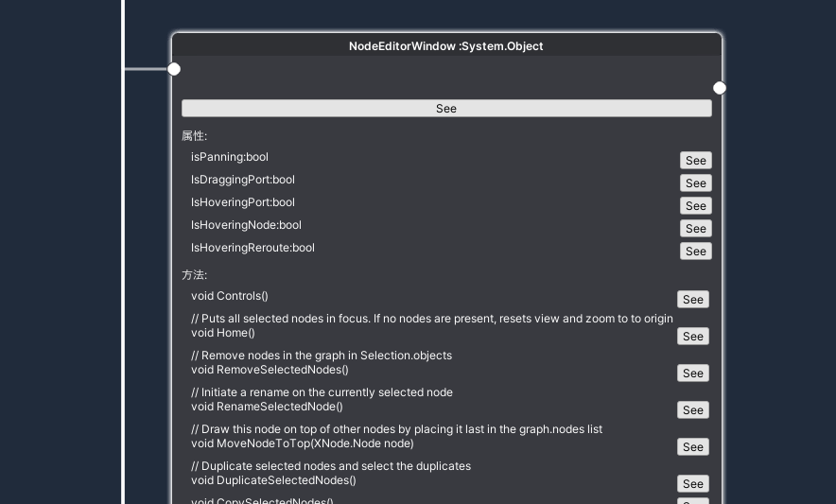Click See for void DuplicateSelectedNodes()

pyautogui.click(x=693, y=483)
